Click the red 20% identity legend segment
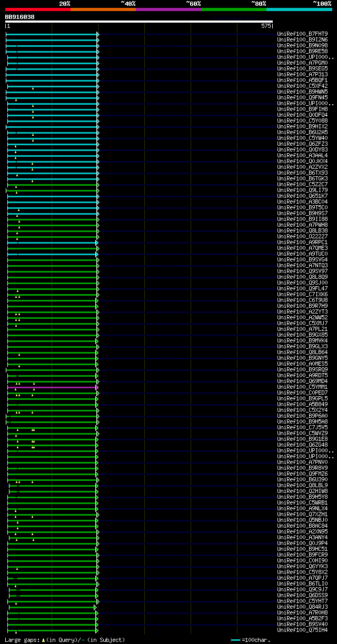Viewport: 337px width, 644px height. coord(38,9)
